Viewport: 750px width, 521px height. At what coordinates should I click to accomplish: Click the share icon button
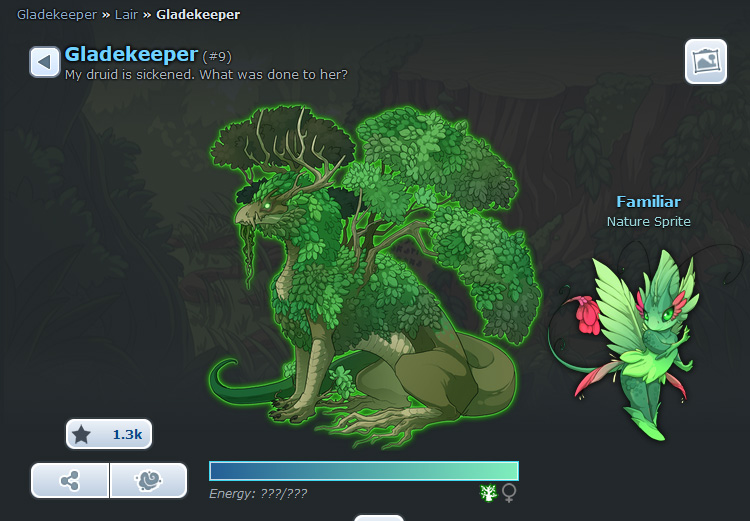click(70, 480)
